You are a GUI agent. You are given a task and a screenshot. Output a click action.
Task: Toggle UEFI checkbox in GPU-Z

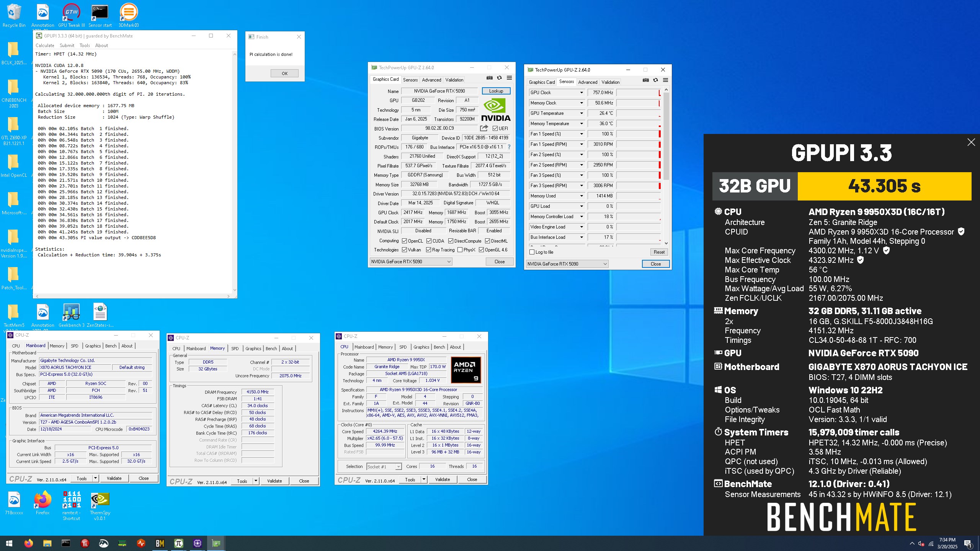click(495, 129)
